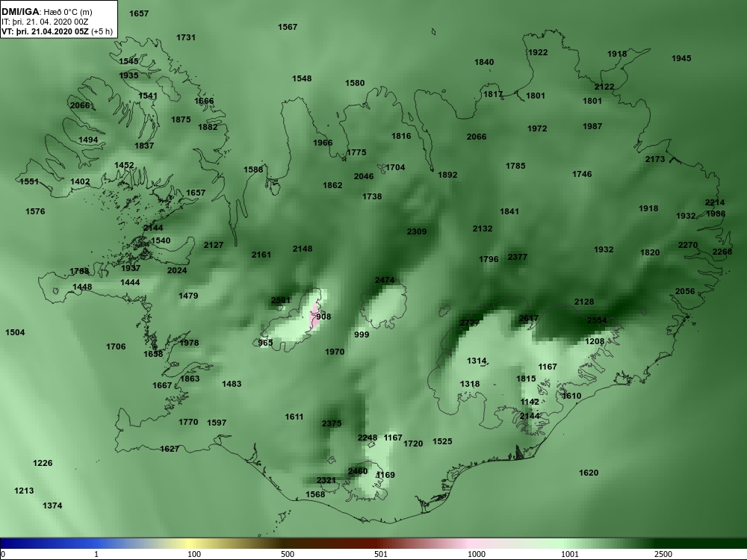The height and width of the screenshot is (560, 747).
Task: Click the 1611 height value
Action: click(294, 417)
